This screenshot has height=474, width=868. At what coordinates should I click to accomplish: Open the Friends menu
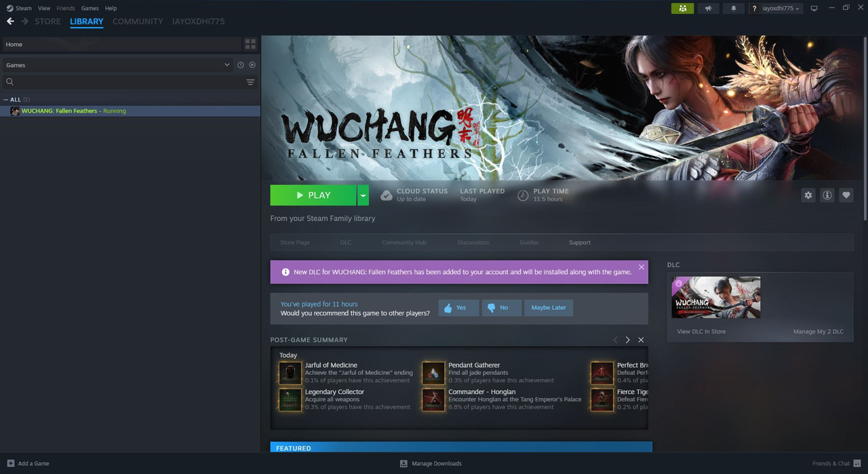(66, 8)
